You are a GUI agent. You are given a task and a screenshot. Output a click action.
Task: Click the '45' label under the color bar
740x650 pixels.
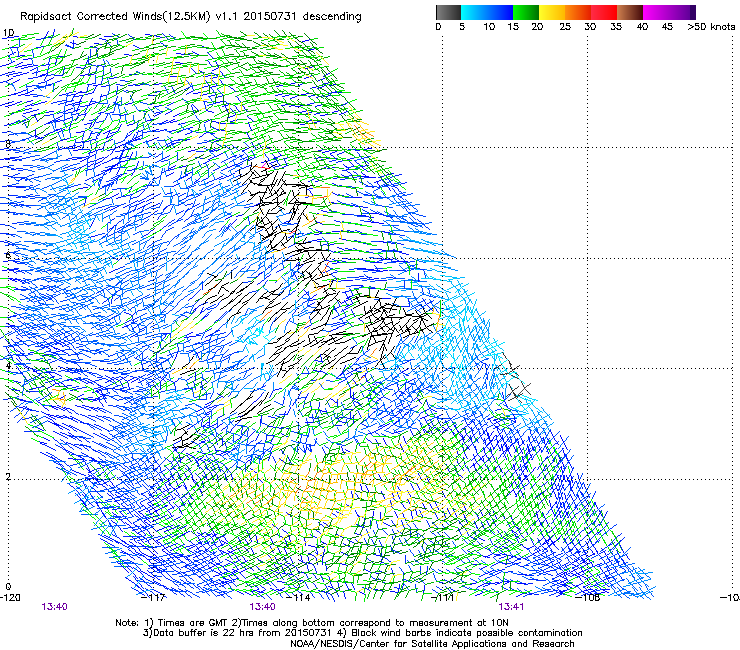(667, 27)
